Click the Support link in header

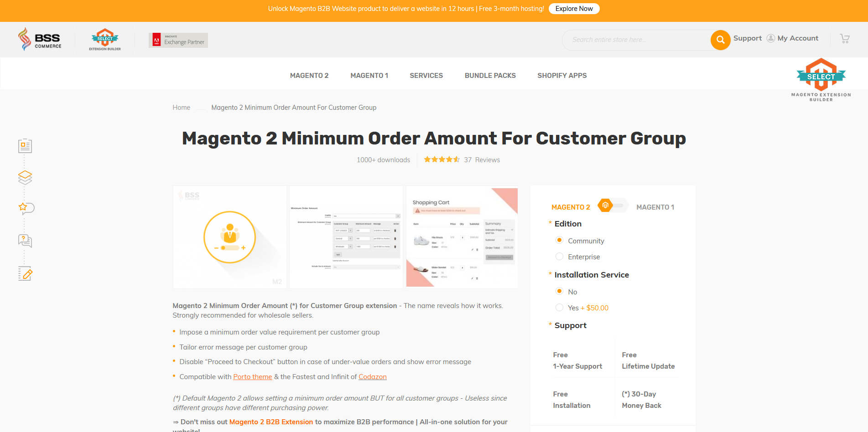pos(748,38)
